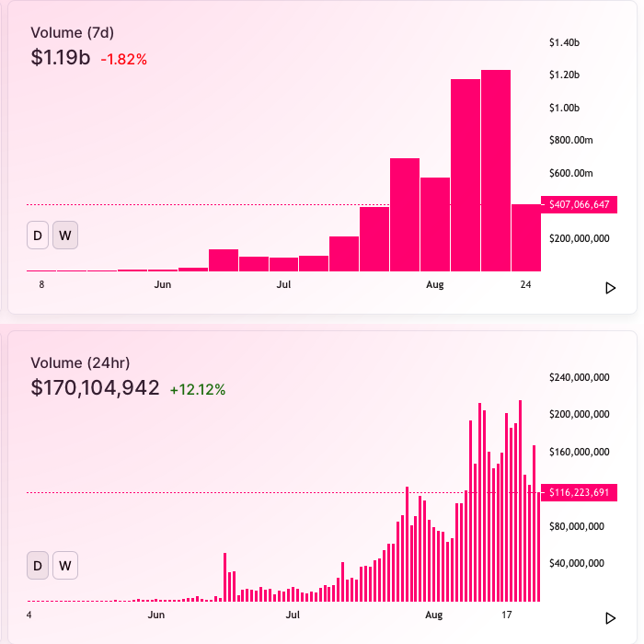Select the tallest weekly volume bar

496,170
